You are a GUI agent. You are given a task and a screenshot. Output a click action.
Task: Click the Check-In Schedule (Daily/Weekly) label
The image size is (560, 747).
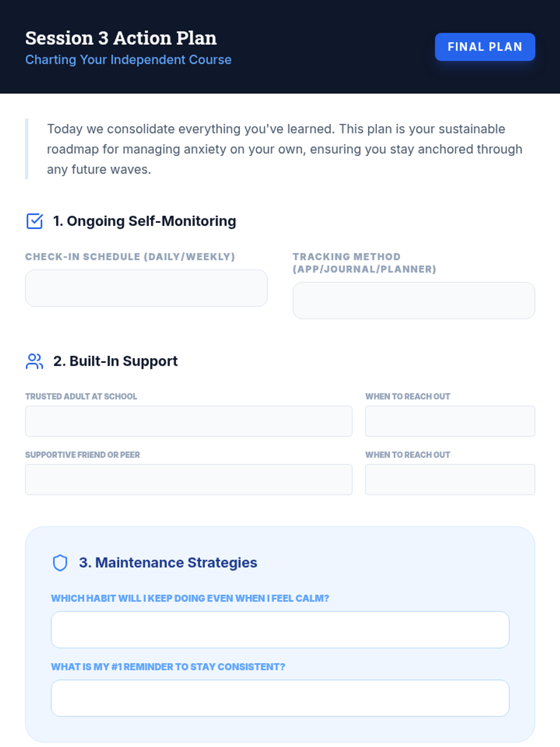pyautogui.click(x=130, y=257)
